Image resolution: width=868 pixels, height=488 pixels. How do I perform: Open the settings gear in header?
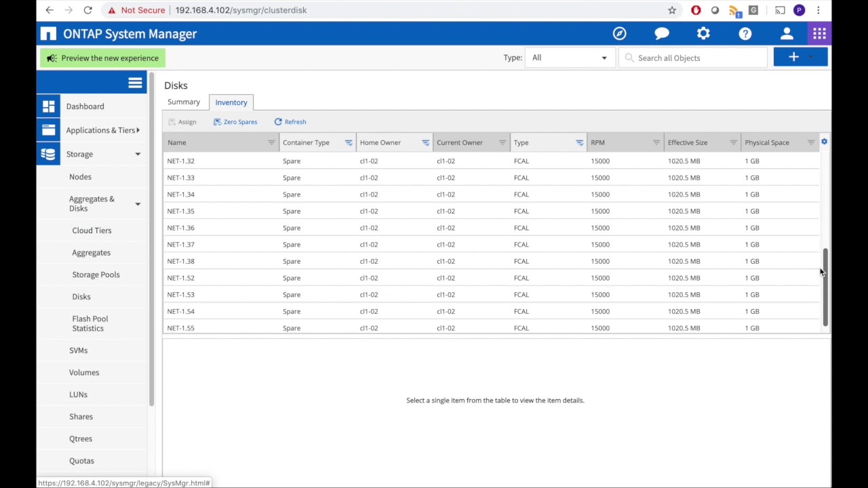coord(703,33)
